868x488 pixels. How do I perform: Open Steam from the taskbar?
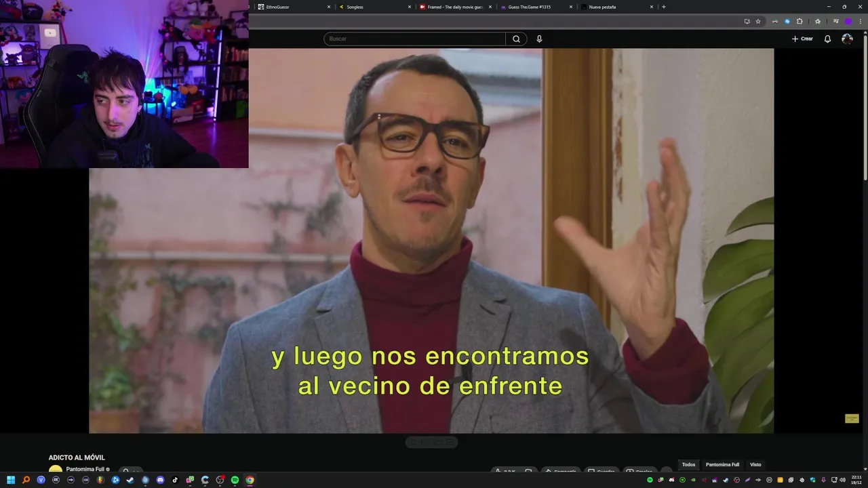click(130, 480)
